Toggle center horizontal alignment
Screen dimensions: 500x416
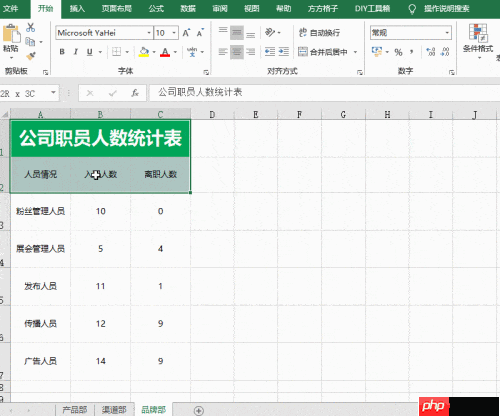point(237,52)
